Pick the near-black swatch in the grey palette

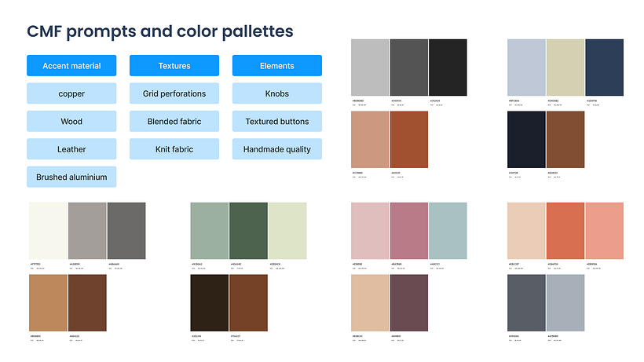(448, 68)
